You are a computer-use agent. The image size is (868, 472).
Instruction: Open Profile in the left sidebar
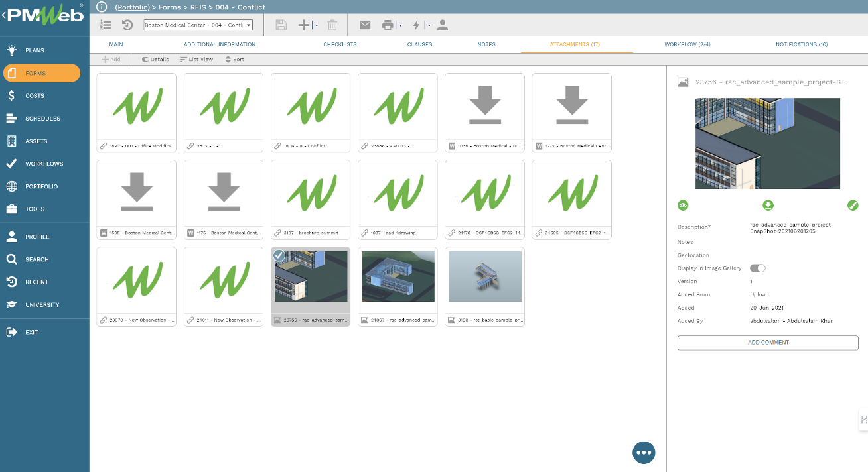coord(44,237)
